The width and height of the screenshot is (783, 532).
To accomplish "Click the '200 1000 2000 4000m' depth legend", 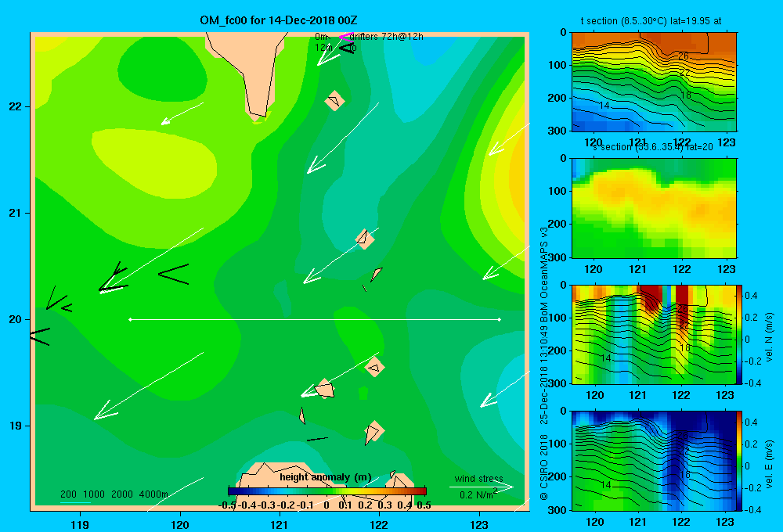I will click(x=114, y=494).
